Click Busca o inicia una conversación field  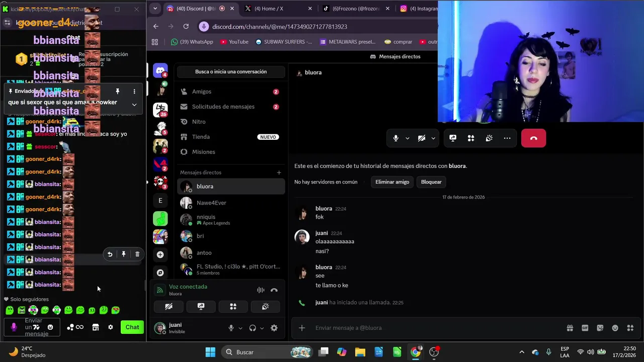(x=231, y=71)
